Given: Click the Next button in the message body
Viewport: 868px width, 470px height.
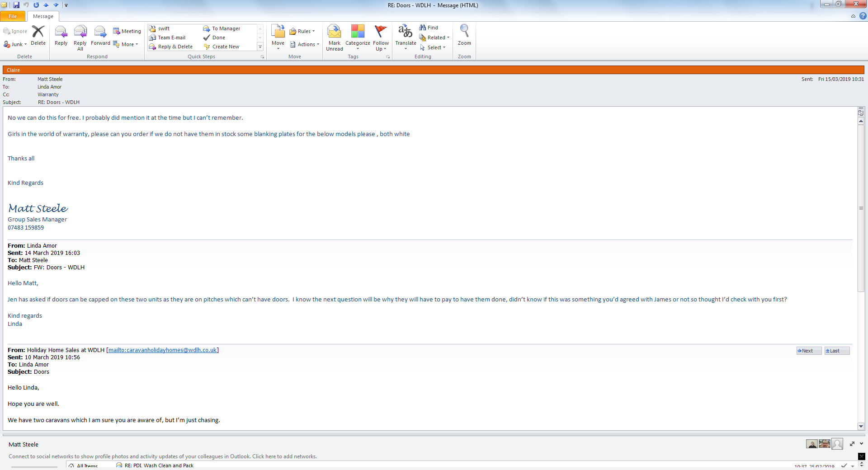Looking at the screenshot, I should click(x=809, y=351).
